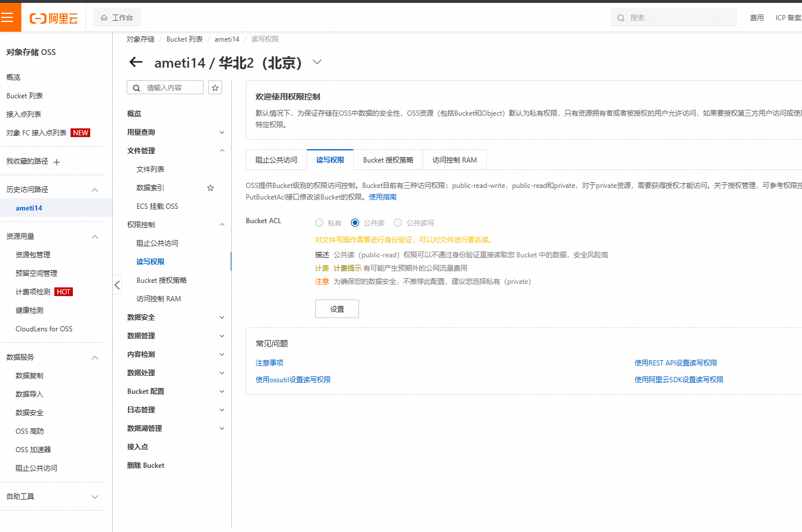Favorite the 数据索引 menu entry
The height and width of the screenshot is (532, 802).
pyautogui.click(x=210, y=187)
